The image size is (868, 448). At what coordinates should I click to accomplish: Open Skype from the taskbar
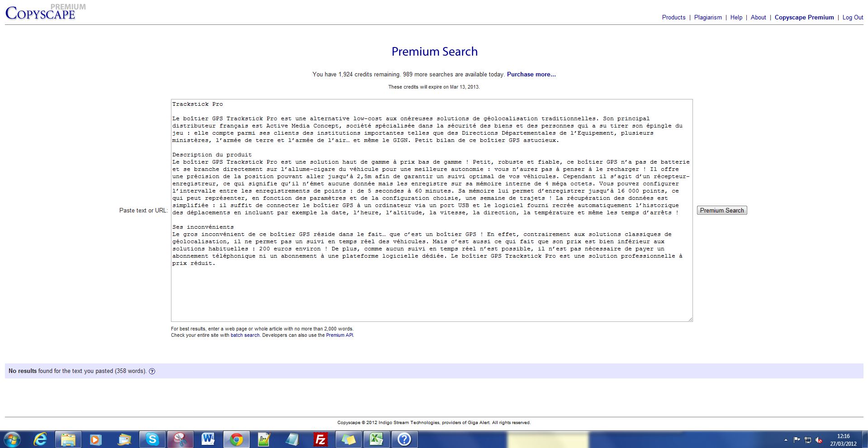(x=152, y=439)
